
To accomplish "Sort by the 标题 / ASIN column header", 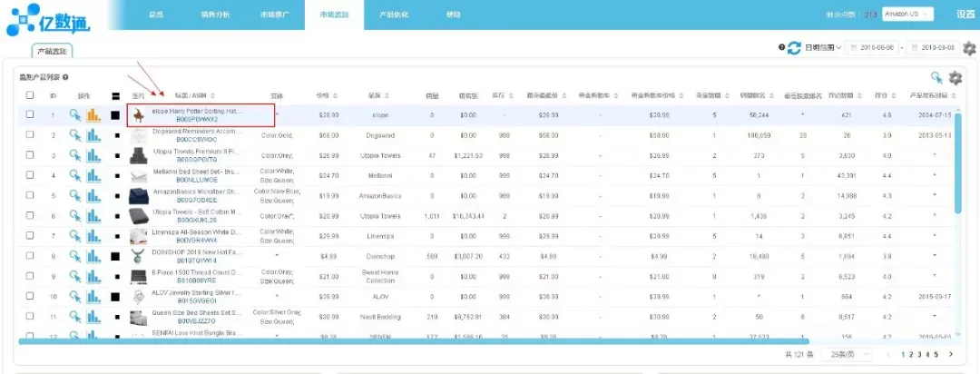I will click(194, 95).
